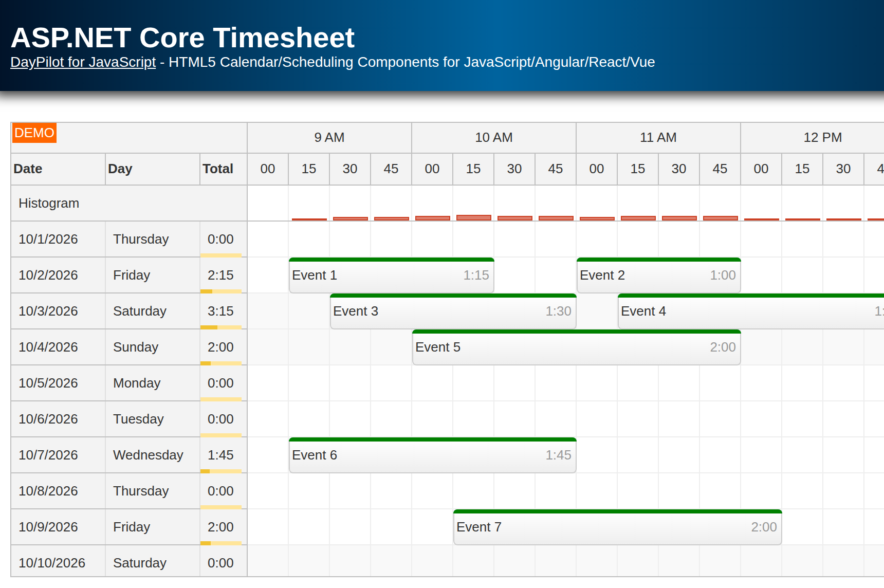Select the 10/8/2026 date cell
The width and height of the screenshot is (884, 588).
(58, 491)
